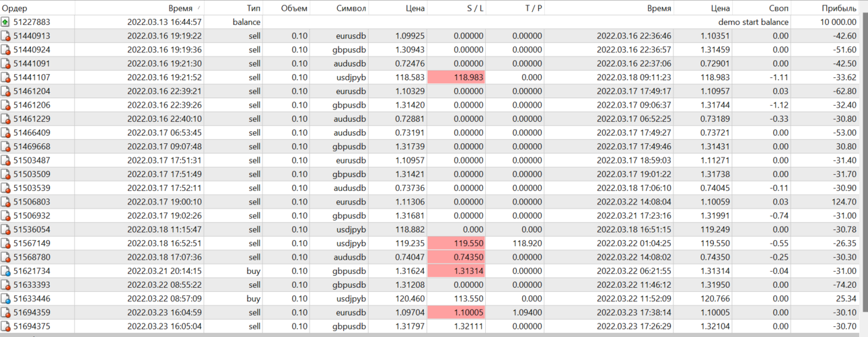
Task: Click open time 2022.03.23 16:05:04
Action: click(x=164, y=326)
